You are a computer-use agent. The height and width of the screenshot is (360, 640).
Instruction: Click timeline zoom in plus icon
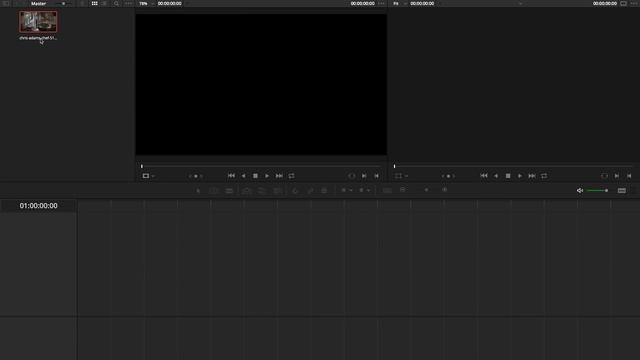coord(444,190)
